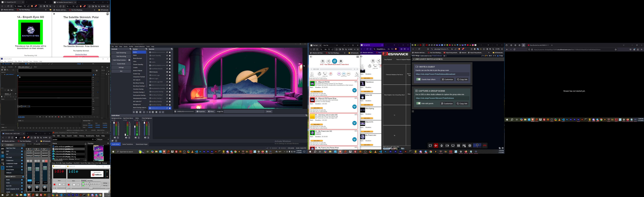644x197 pixels.
Task: Open VLC from left monitor taskbar
Action: pyautogui.click(x=57, y=195)
